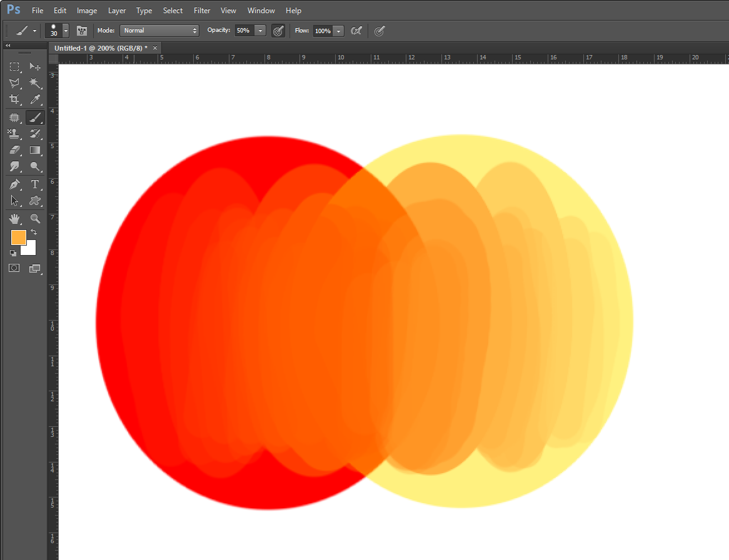Screen dimensions: 729x560
Task: Select the History Brush tool
Action: (35, 134)
